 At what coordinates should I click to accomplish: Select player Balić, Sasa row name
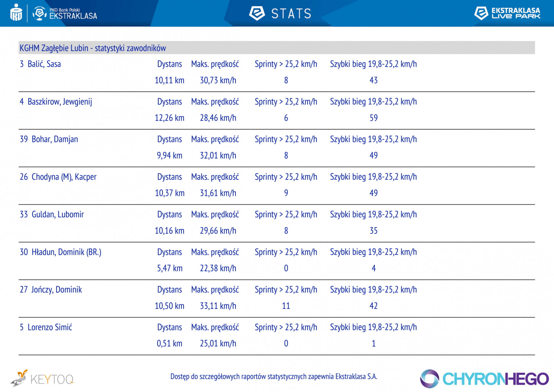coord(40,64)
